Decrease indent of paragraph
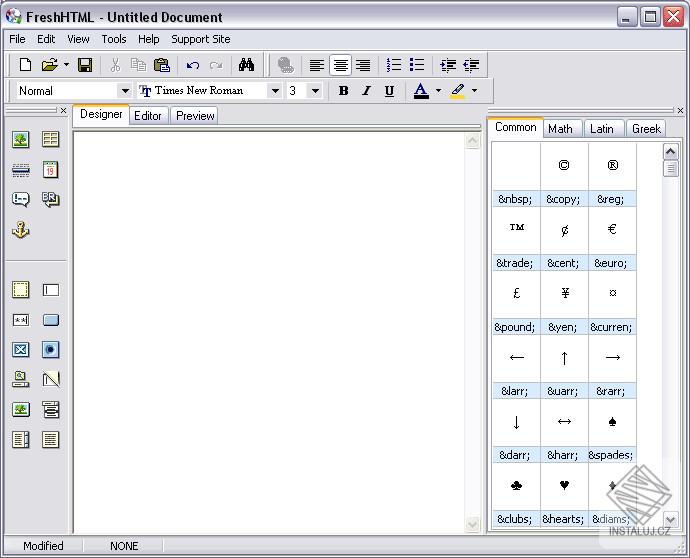Image resolution: width=690 pixels, height=558 pixels. click(471, 66)
